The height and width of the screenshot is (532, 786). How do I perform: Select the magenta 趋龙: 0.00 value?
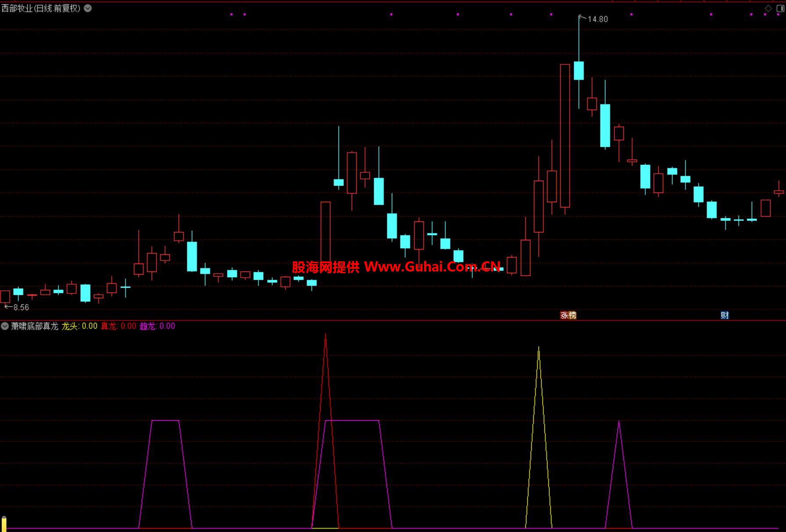157,326
